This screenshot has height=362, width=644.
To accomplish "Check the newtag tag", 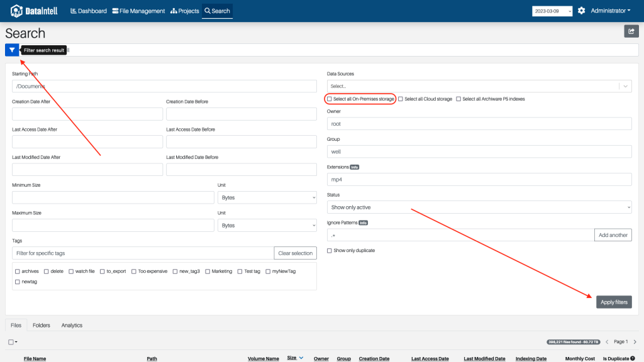I will pyautogui.click(x=17, y=282).
